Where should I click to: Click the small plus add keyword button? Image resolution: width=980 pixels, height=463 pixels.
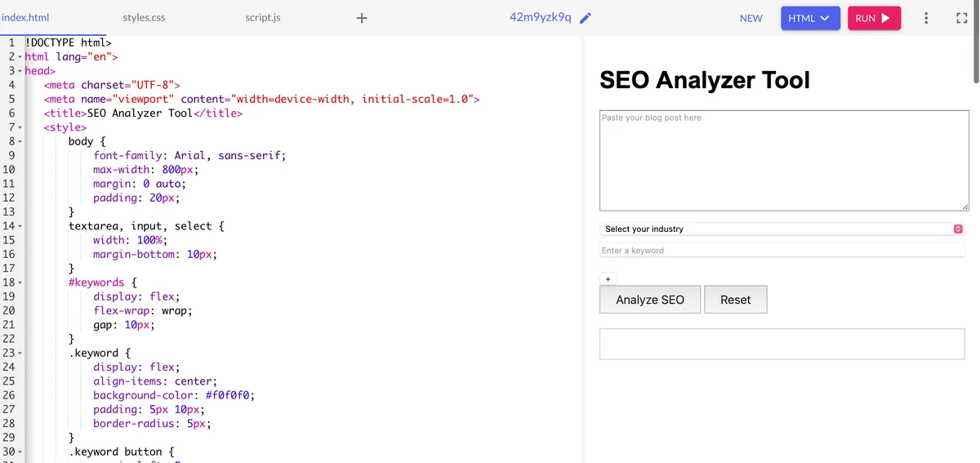tap(608, 279)
